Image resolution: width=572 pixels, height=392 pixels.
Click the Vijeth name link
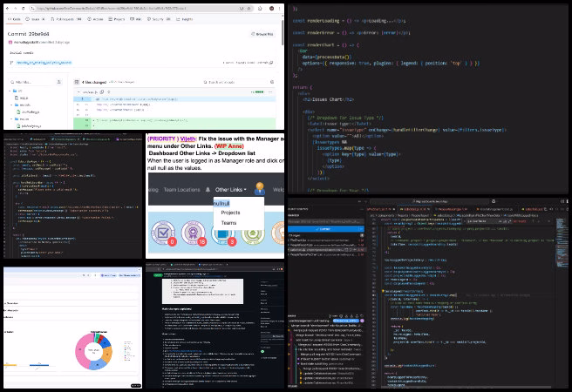click(x=188, y=139)
